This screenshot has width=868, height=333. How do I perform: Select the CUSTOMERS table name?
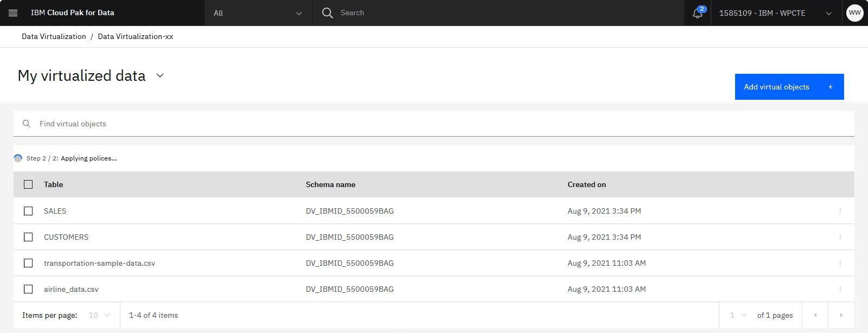[66, 237]
